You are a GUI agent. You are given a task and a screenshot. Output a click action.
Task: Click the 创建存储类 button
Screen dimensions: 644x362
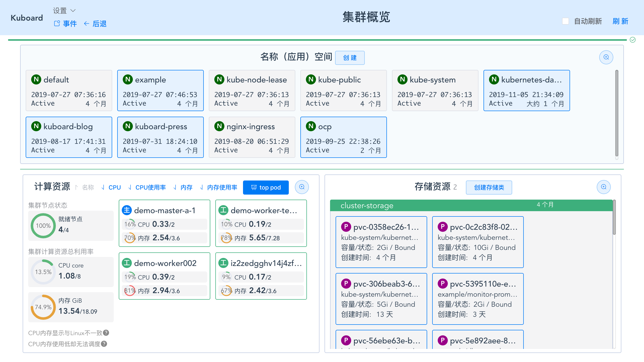489,187
